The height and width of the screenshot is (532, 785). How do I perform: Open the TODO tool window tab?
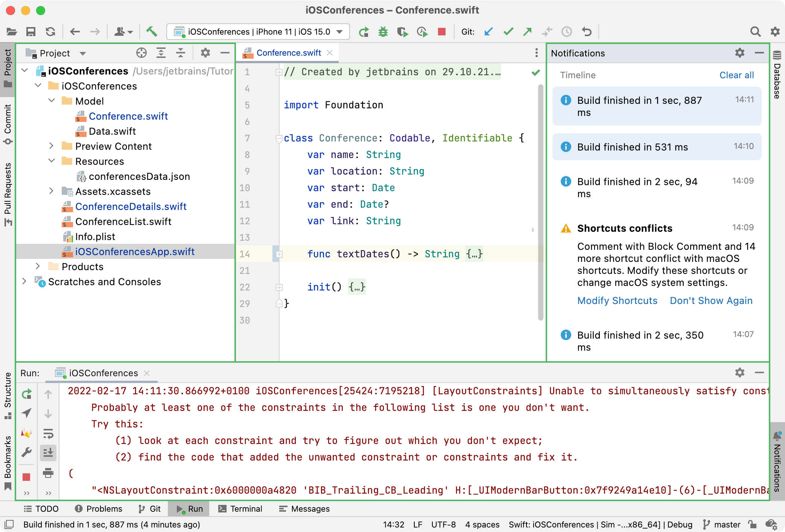(41, 509)
